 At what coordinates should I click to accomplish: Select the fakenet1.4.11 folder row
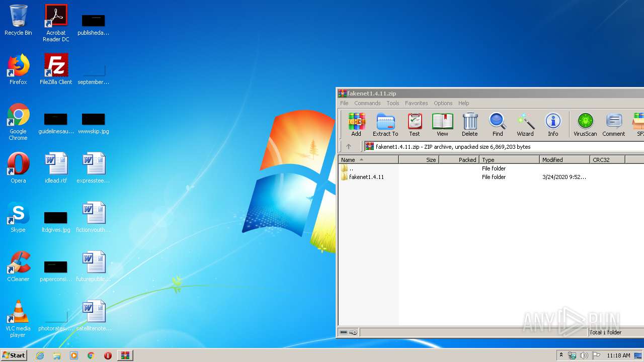tap(491, 177)
